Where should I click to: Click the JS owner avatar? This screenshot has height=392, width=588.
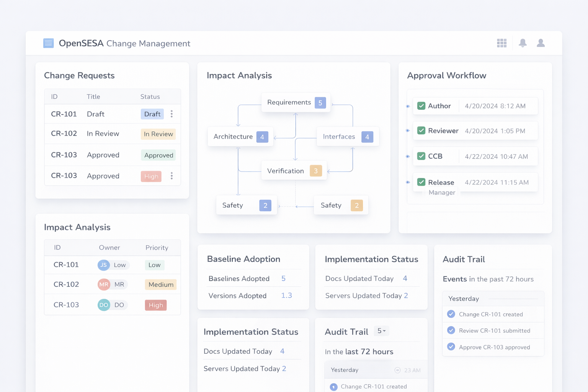tap(104, 265)
